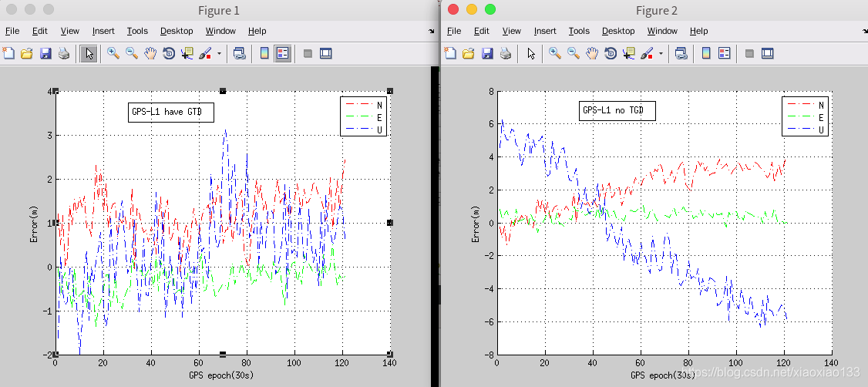Open Tools menu in Figure 1
Viewport: 868px width, 387px height.
(x=137, y=31)
